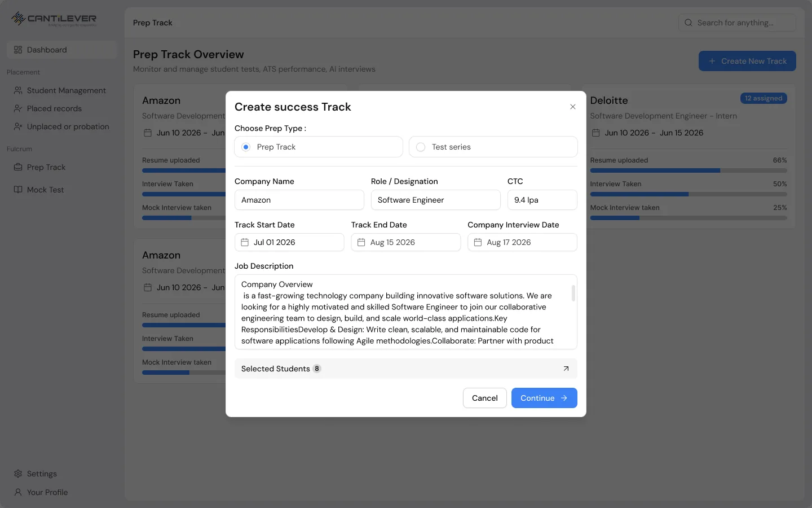Click the Settings gear icon
The height and width of the screenshot is (508, 812).
pyautogui.click(x=18, y=474)
